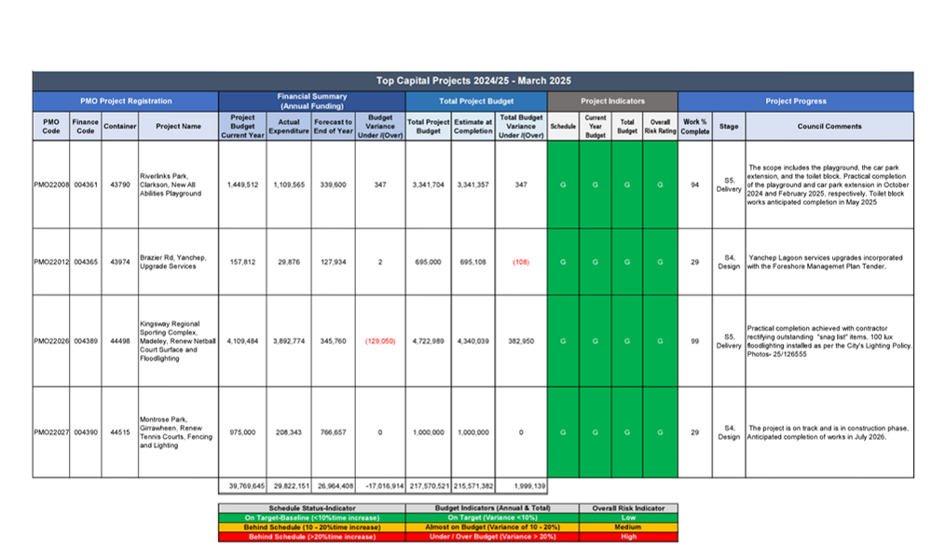Click red total variance '(108)'
Image resolution: width=945 pixels, height=560 pixels.
click(x=521, y=262)
